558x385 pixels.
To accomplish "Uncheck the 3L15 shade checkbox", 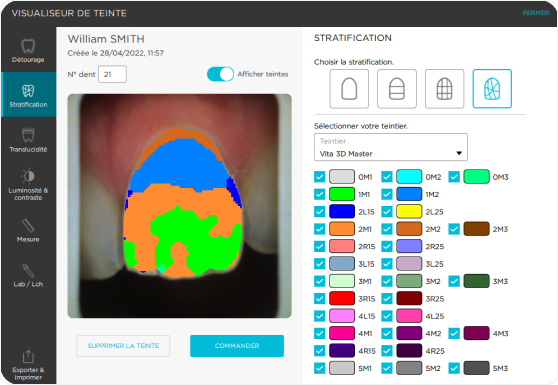I will point(320,264).
